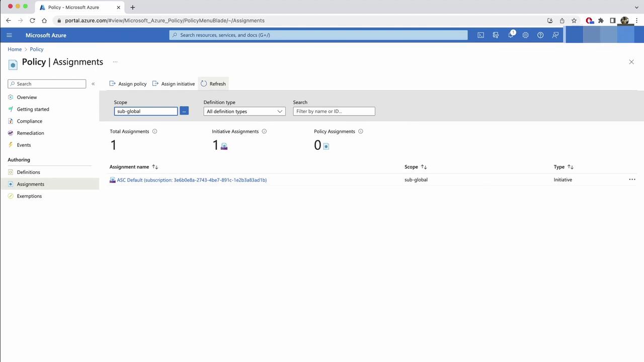Open the Help question mark icon
The height and width of the screenshot is (362, 644).
coord(540,35)
